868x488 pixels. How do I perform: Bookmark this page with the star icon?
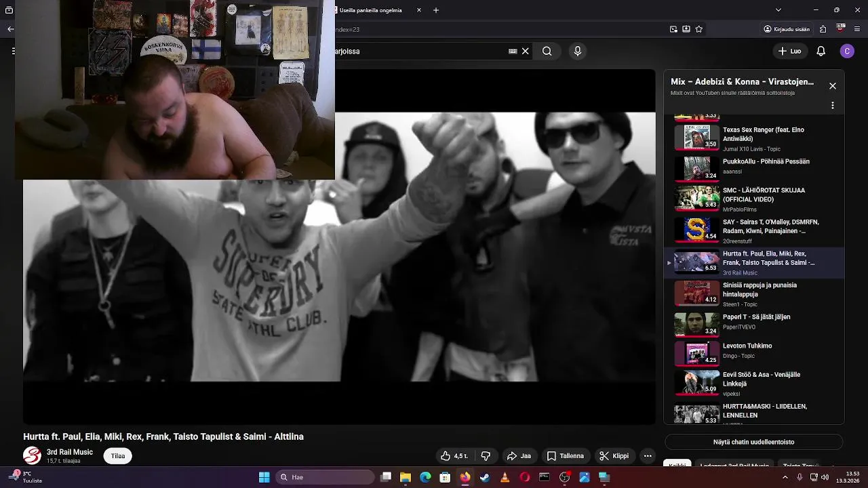click(699, 29)
